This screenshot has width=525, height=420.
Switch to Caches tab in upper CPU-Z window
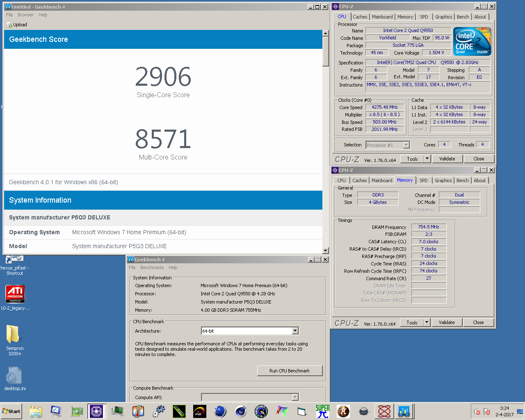point(360,17)
